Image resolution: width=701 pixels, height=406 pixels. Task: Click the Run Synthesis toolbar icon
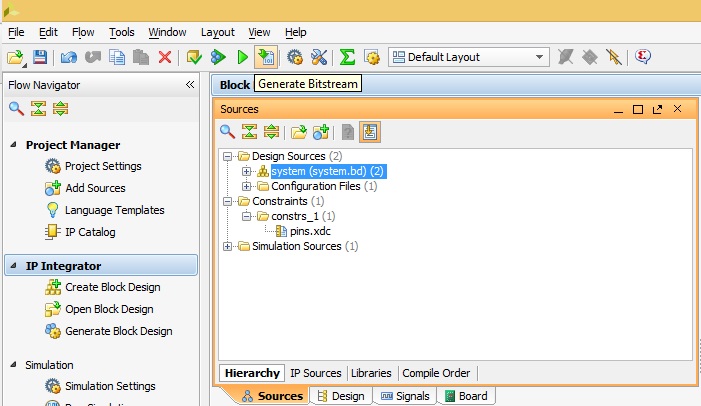[x=194, y=57]
